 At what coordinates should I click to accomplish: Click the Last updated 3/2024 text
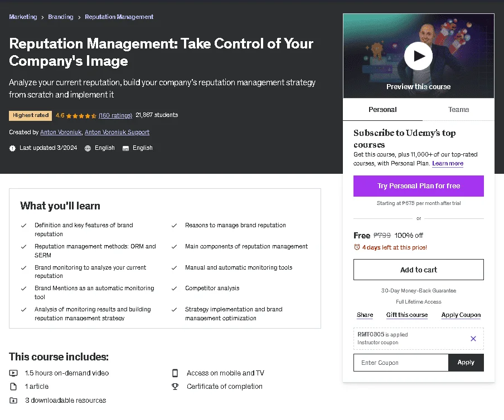[x=48, y=148]
